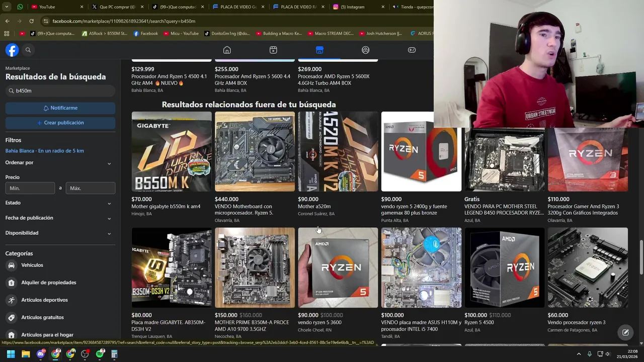
Task: Open the Facebook bookmark
Action: coord(146,34)
